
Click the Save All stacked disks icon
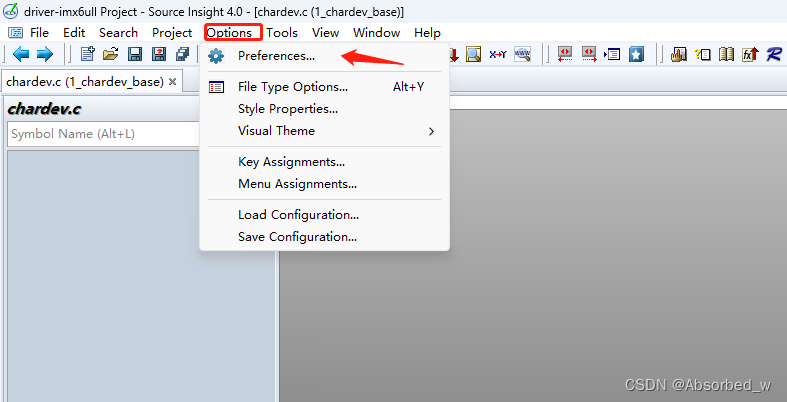point(182,54)
